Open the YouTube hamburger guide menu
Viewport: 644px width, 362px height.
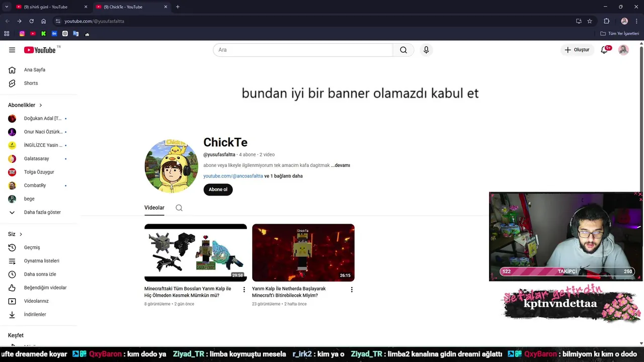pyautogui.click(x=12, y=50)
